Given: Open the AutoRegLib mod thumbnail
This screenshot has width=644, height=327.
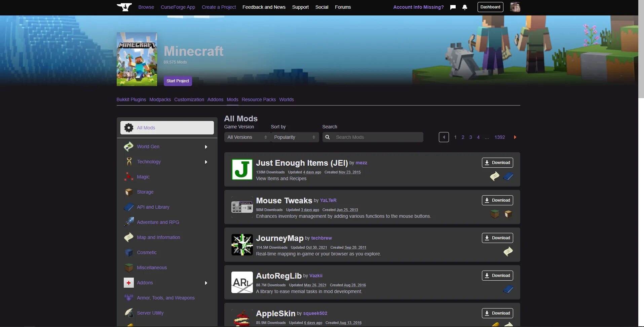Looking at the screenshot, I should click(242, 282).
